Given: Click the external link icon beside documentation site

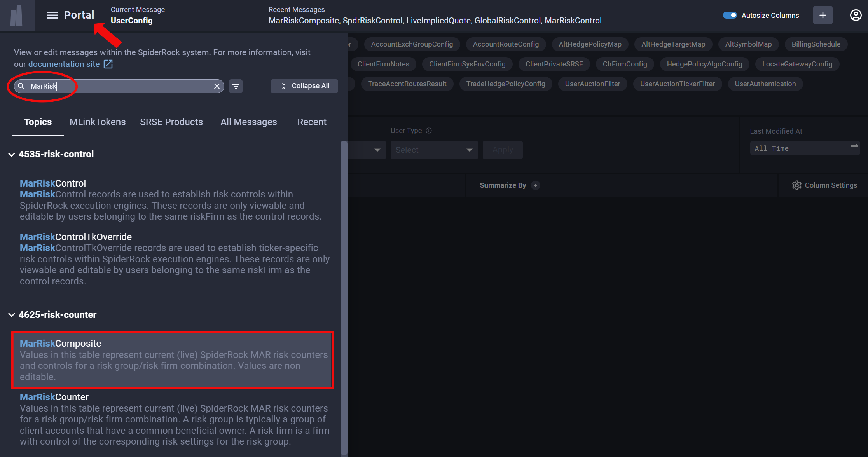Looking at the screenshot, I should point(108,64).
